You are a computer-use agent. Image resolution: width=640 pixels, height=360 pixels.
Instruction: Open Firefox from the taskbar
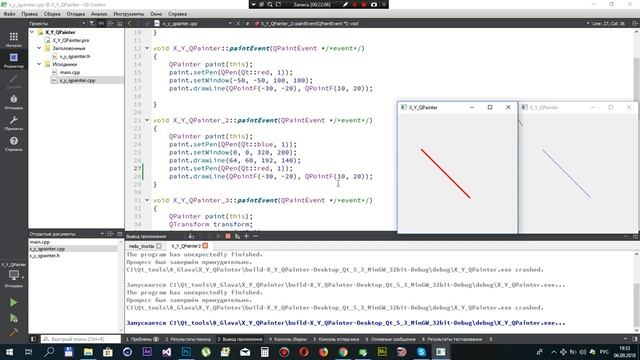[x=323, y=352]
